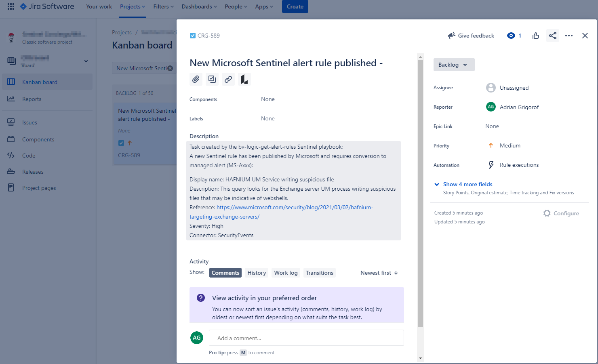This screenshot has height=364, width=598.
Task: Click the Add a comment field
Action: (x=306, y=338)
